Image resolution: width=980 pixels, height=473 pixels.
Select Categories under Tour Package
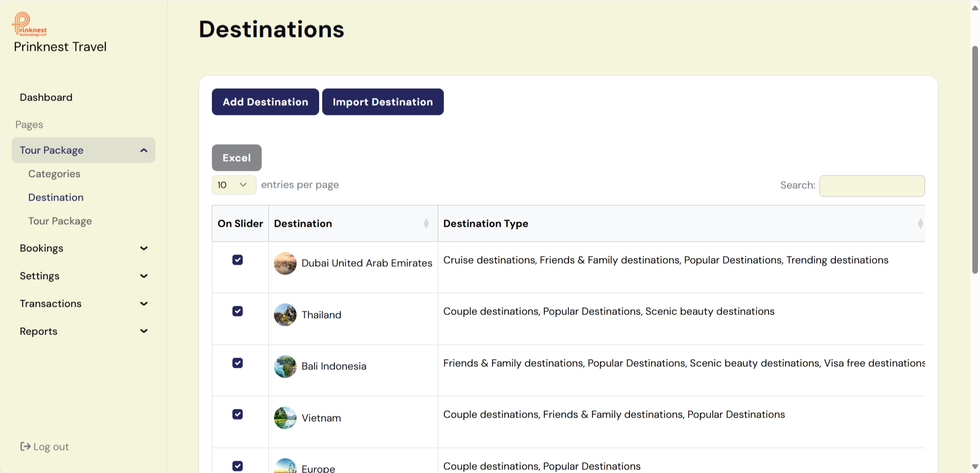coord(54,174)
